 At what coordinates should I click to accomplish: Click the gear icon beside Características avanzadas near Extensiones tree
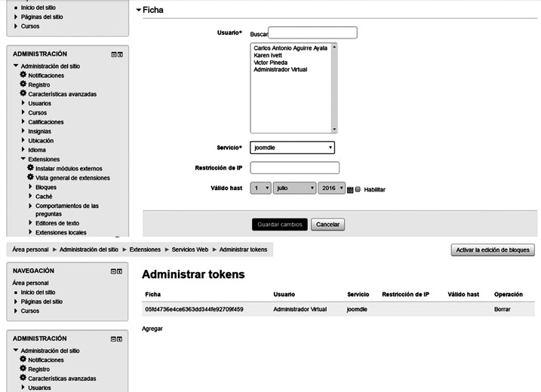pyautogui.click(x=23, y=93)
